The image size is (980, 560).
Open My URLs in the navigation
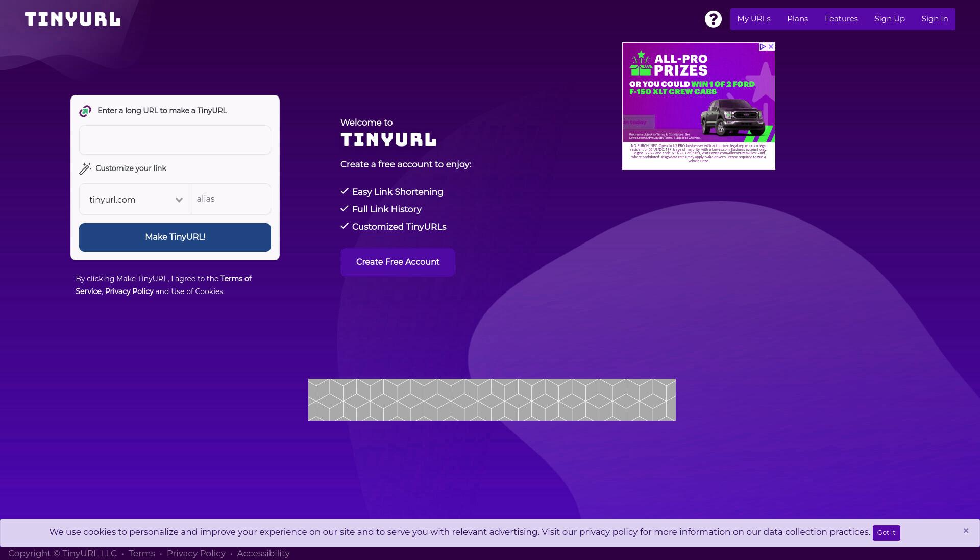click(x=754, y=19)
